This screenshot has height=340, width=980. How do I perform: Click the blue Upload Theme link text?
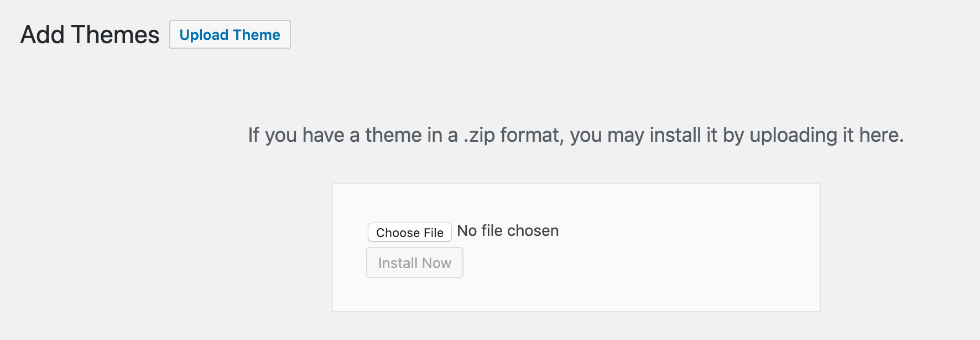click(230, 35)
